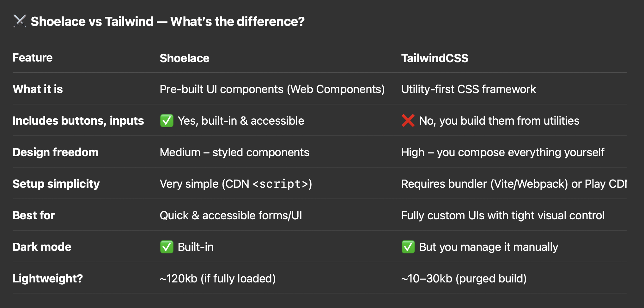
Task: Click the green checkmark beside 'Yes, built-in & accessible'
Action: click(167, 121)
